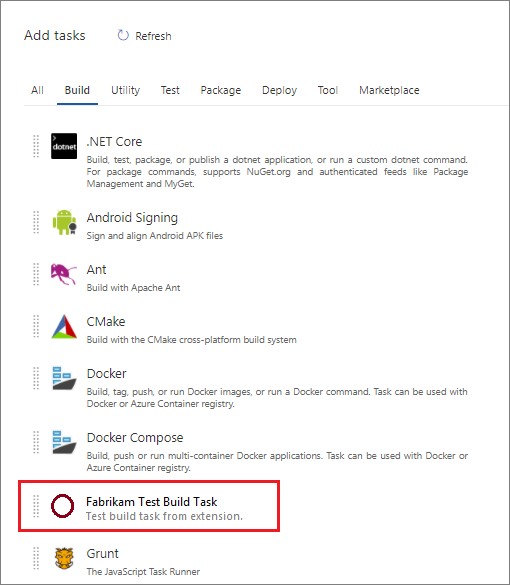Click the 'Sign and align Android APK files' description

(155, 236)
